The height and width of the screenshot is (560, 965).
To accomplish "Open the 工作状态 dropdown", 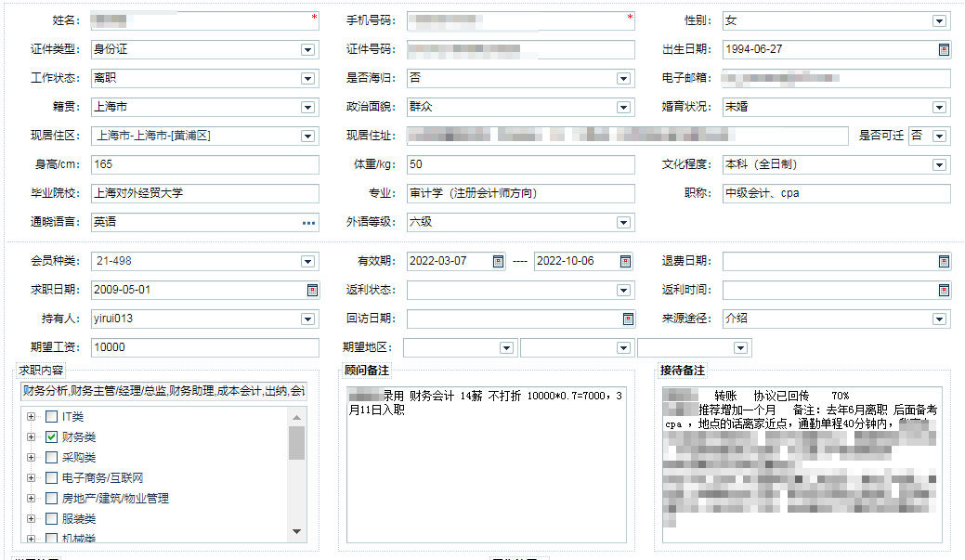I will [307, 79].
